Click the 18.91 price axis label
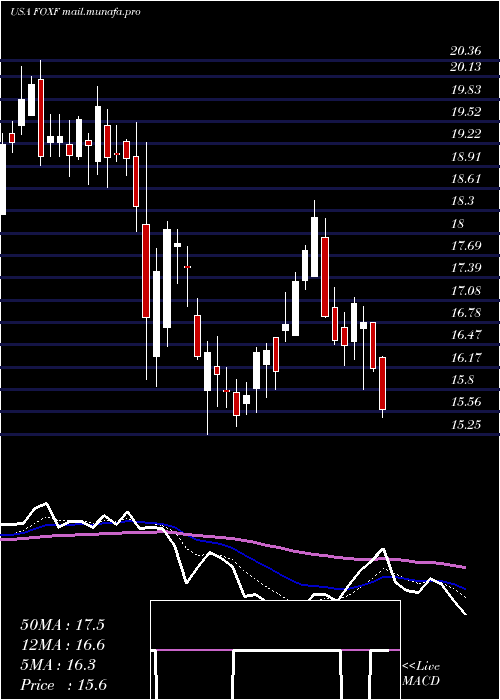The height and width of the screenshot is (700, 500). click(466, 157)
